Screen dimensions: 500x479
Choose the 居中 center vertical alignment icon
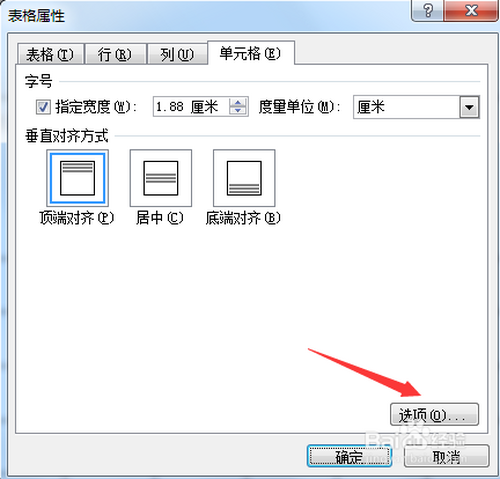[x=161, y=178]
